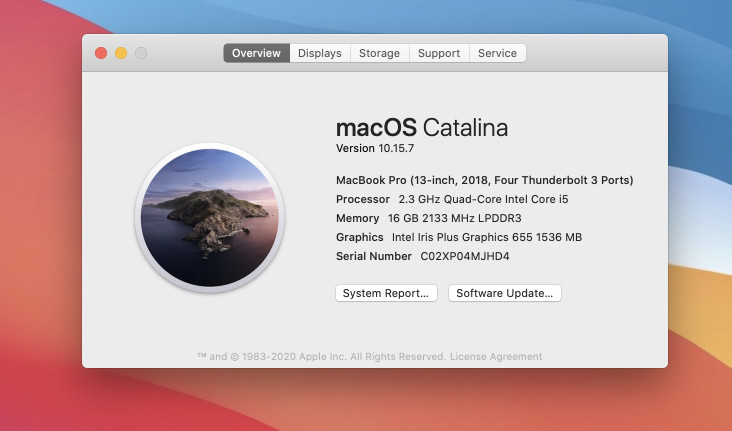Click processor value 2.3 GHz Quad-Core Intel Core i5

coord(483,199)
